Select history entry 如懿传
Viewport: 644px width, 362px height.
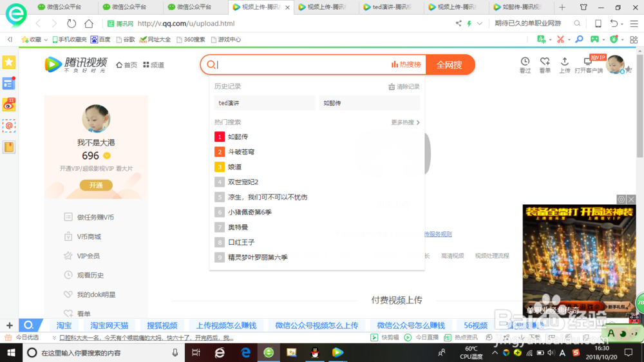(x=369, y=102)
